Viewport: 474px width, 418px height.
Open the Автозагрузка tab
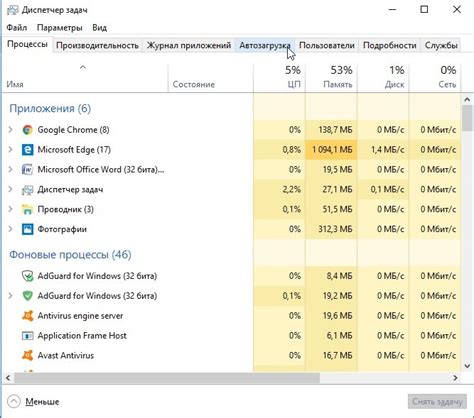(265, 45)
